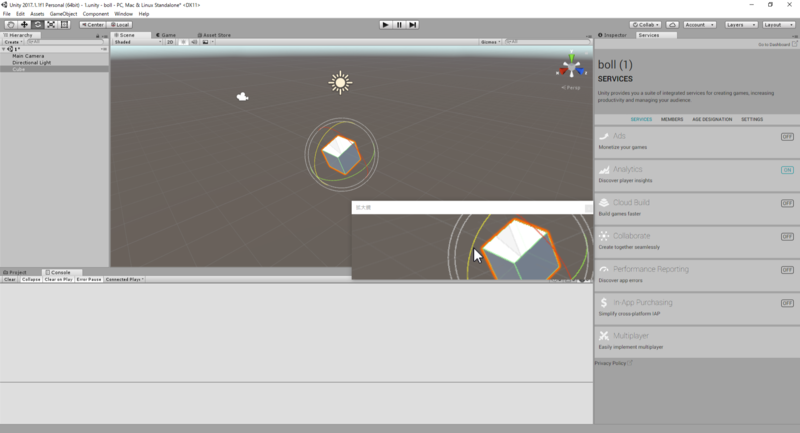Open Go to Dashboard link
The height and width of the screenshot is (433, 800).
pyautogui.click(x=778, y=44)
